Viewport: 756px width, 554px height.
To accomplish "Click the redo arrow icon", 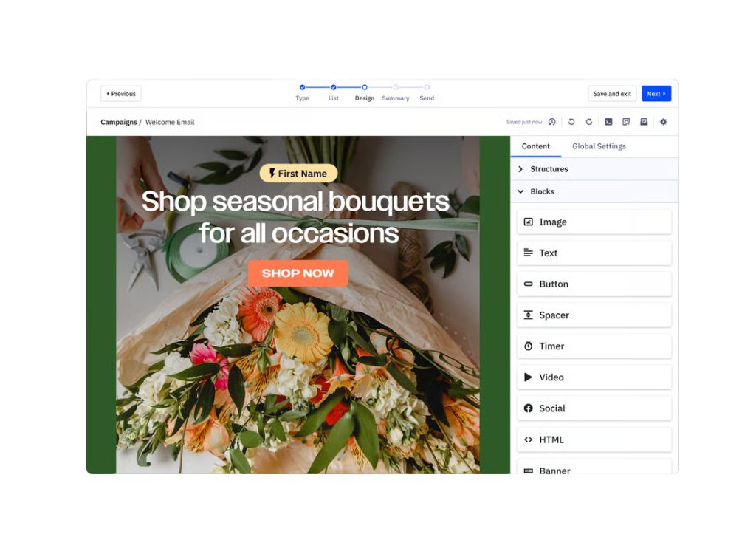I will (589, 122).
